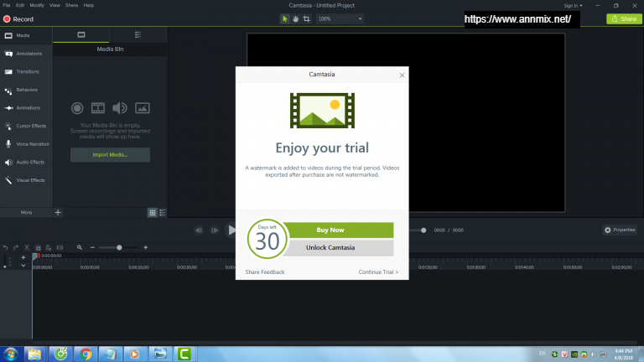Click the Camtasia icon on the taskbar
The width and height of the screenshot is (644, 362).
(184, 354)
